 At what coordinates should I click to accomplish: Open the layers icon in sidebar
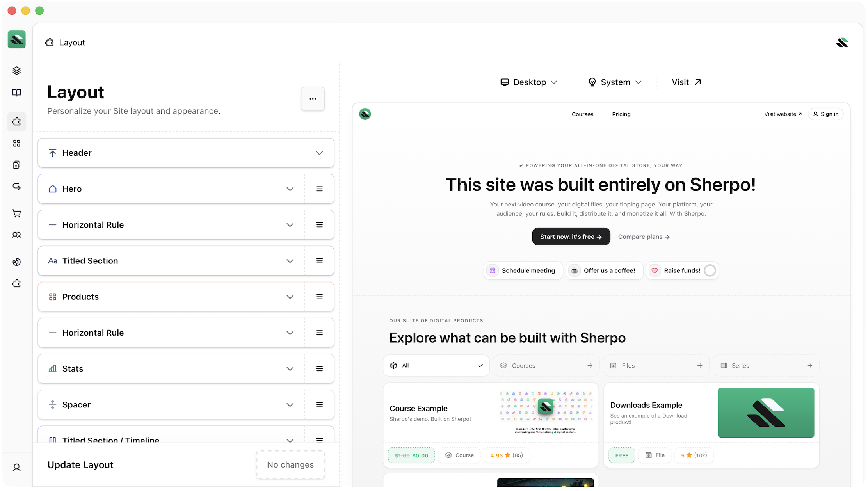16,71
